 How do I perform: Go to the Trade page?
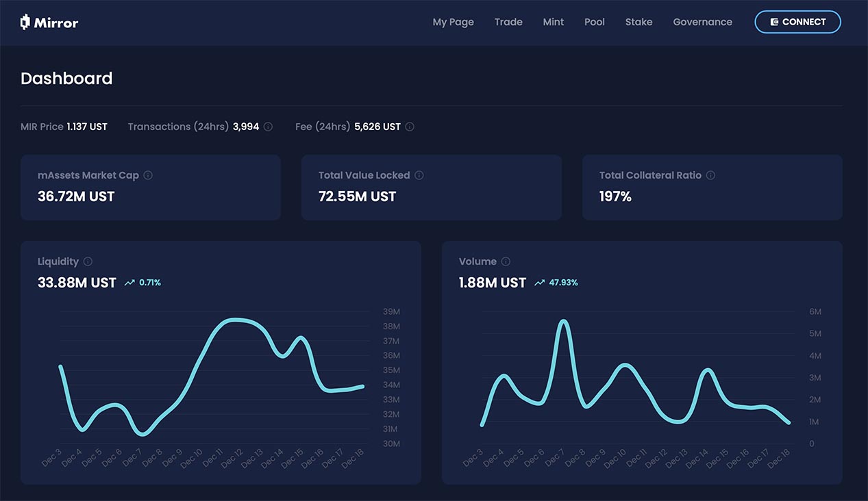(x=508, y=22)
